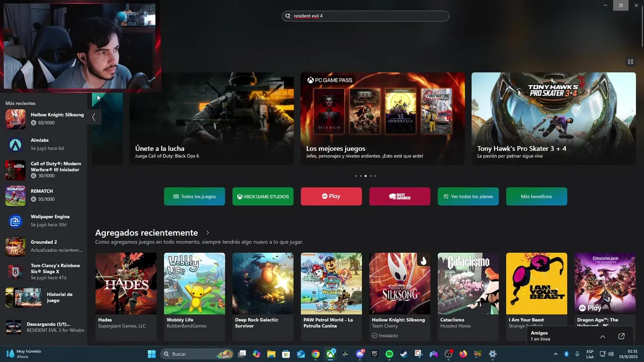Open Spotify from the taskbar

point(389,354)
